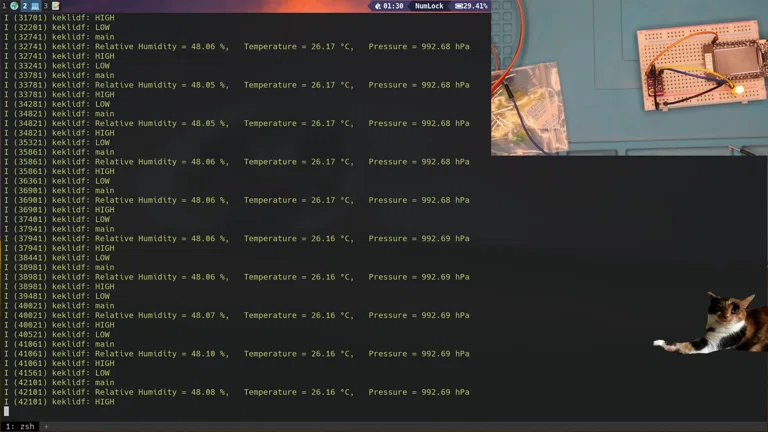The image size is (768, 432).
Task: Click the first 'Pressure = 992.69 hPa' reading
Action: pyautogui.click(x=419, y=239)
